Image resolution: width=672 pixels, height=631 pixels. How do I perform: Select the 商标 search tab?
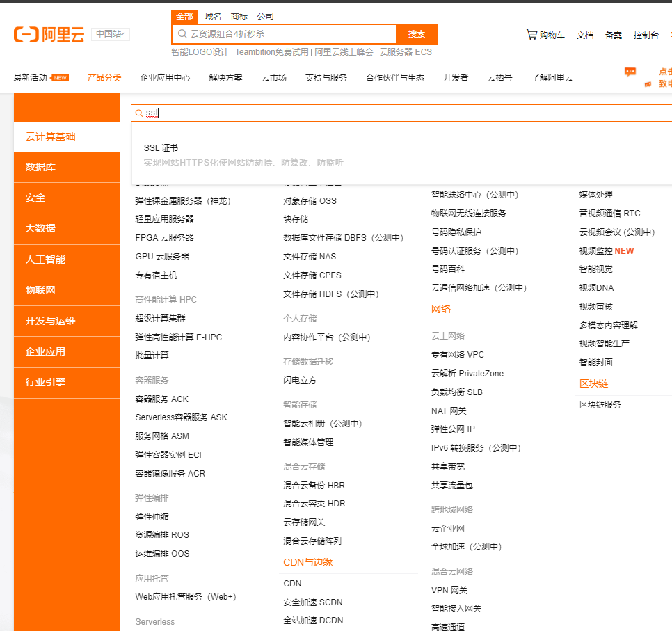pos(239,16)
